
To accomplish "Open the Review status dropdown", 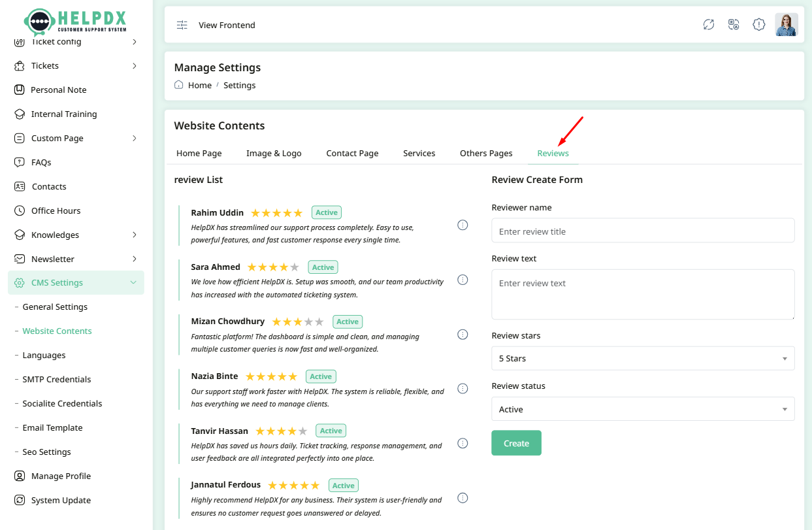I will pyautogui.click(x=643, y=409).
